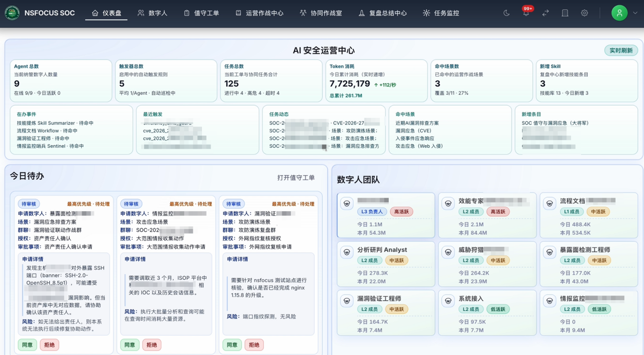Click the green user avatar

[x=619, y=13]
